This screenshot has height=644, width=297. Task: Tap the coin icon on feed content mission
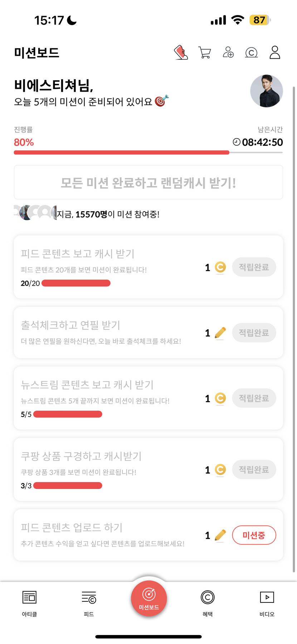tap(220, 267)
